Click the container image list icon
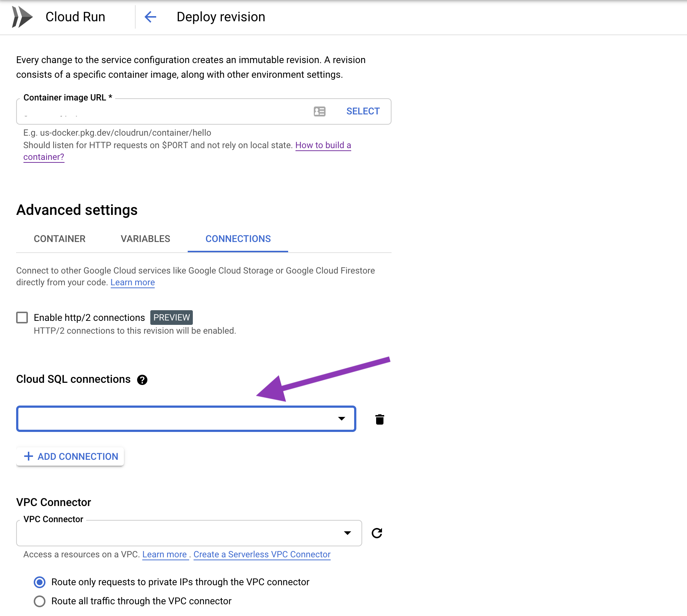Viewport: 687px width, 616px height. (x=319, y=111)
